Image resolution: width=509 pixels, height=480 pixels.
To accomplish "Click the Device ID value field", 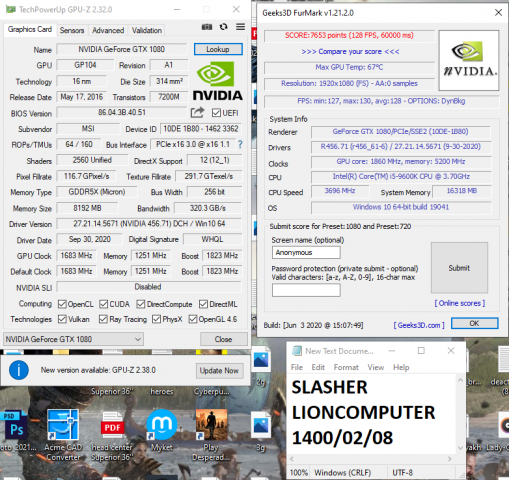I will click(x=201, y=129).
